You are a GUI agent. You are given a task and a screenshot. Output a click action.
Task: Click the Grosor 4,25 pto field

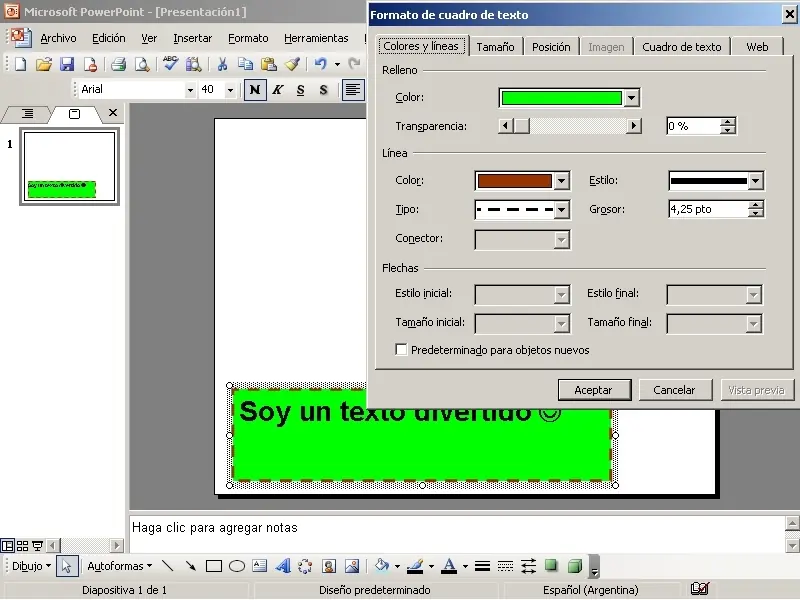tap(708, 209)
